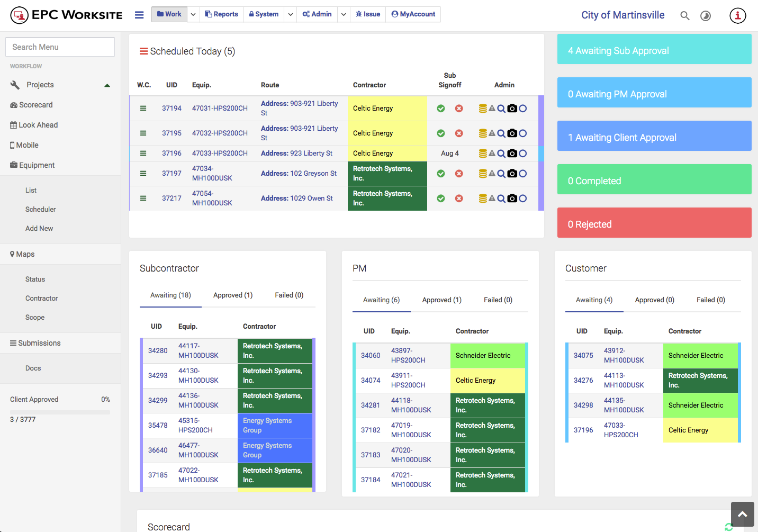The height and width of the screenshot is (532, 758).
Task: Toggle circle indicator for UID 37194
Action: [x=523, y=109]
